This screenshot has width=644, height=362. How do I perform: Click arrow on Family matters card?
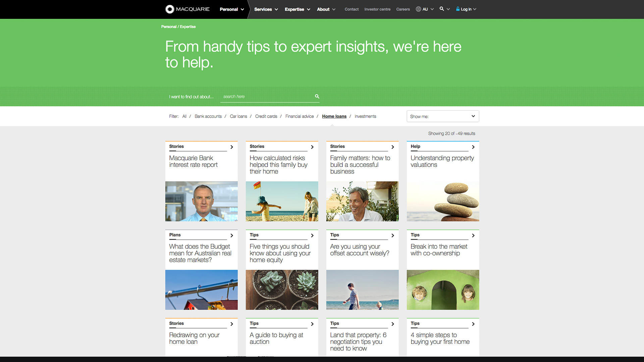[x=393, y=147]
